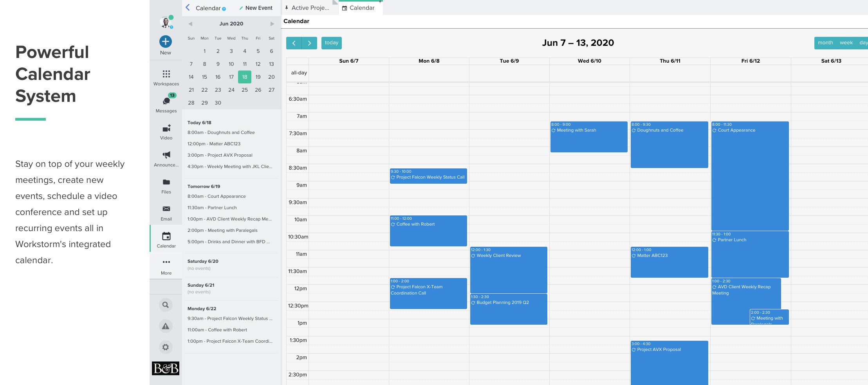This screenshot has height=385, width=868.
Task: Select June 1 in mini calendar
Action: pyautogui.click(x=204, y=51)
